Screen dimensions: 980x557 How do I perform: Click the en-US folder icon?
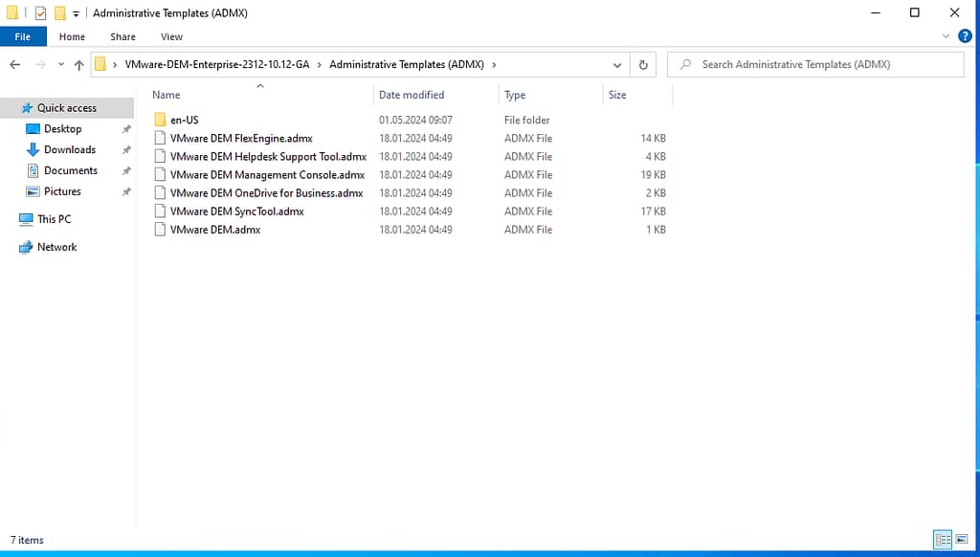point(160,121)
